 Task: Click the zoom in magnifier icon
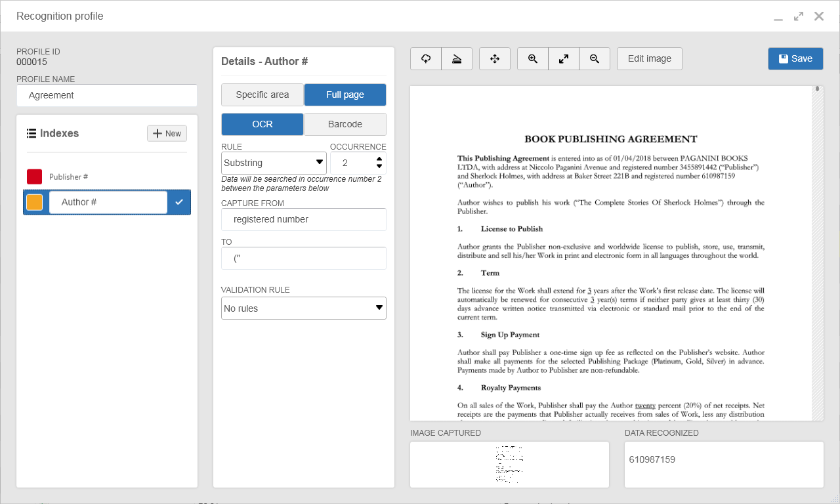(x=533, y=58)
